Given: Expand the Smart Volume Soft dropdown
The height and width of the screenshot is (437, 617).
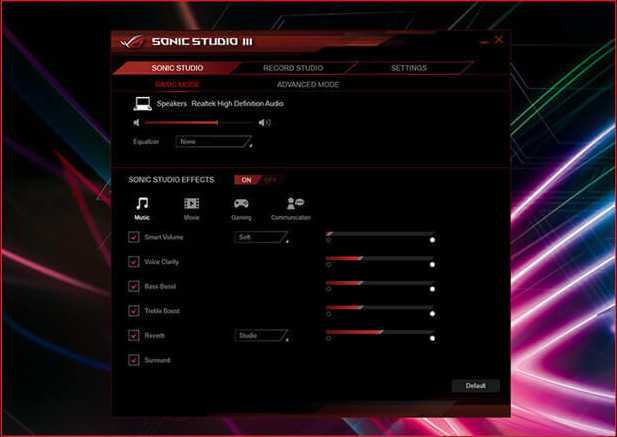Looking at the screenshot, I should tap(261, 237).
